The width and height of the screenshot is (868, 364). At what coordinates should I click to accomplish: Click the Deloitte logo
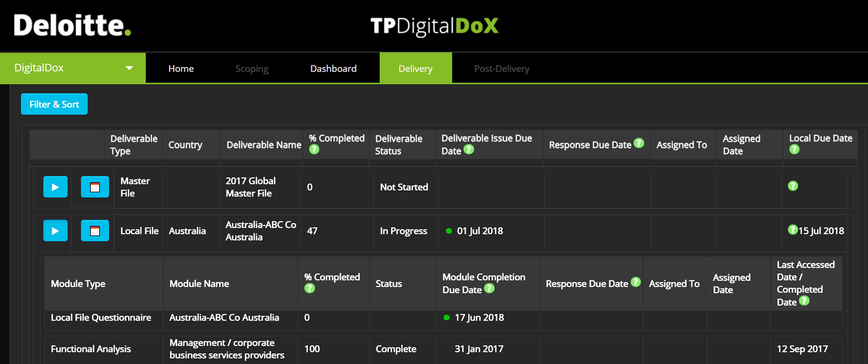pyautogui.click(x=72, y=25)
